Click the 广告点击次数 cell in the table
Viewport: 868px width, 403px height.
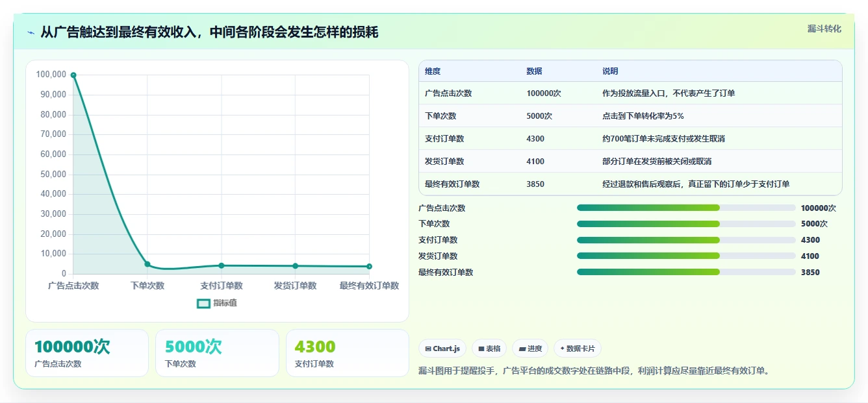448,93
